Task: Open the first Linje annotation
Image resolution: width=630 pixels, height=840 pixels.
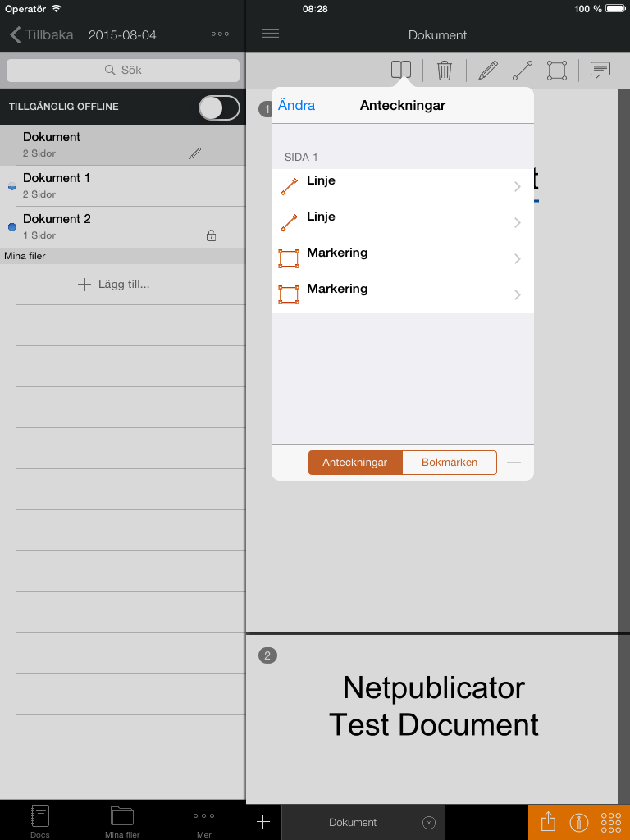Action: [402, 186]
